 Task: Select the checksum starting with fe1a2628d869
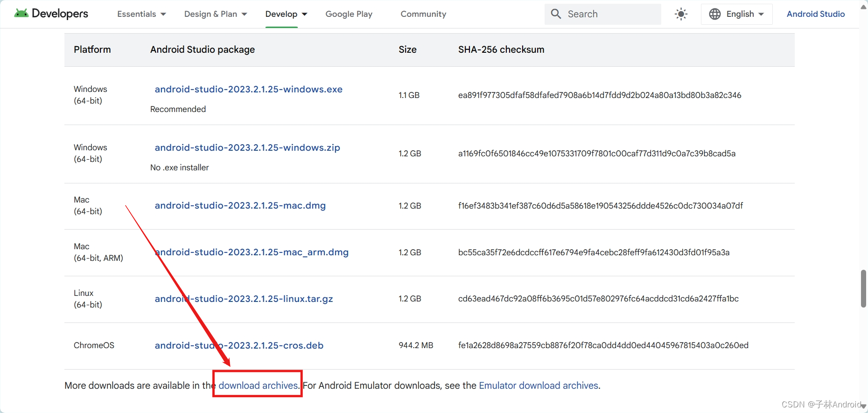(x=603, y=345)
